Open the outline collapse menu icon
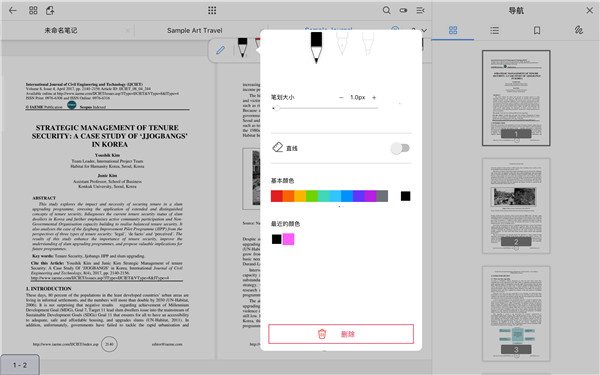The width and height of the screenshot is (600, 375). click(x=420, y=10)
